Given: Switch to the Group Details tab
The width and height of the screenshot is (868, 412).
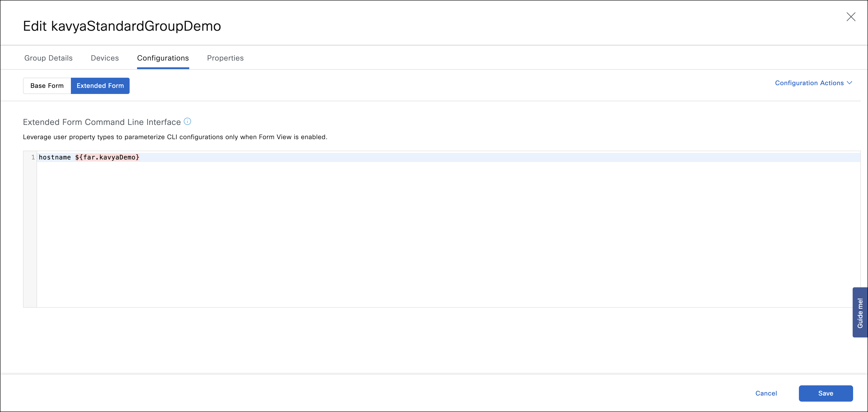Looking at the screenshot, I should tap(49, 58).
